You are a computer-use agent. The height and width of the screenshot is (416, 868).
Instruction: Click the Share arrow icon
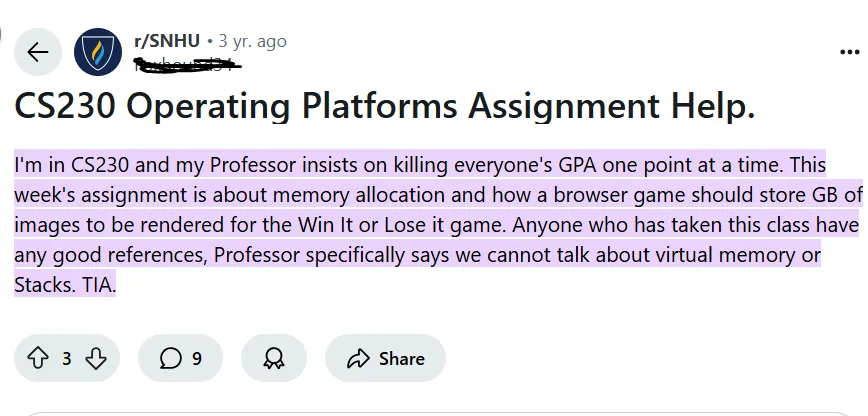[x=358, y=358]
